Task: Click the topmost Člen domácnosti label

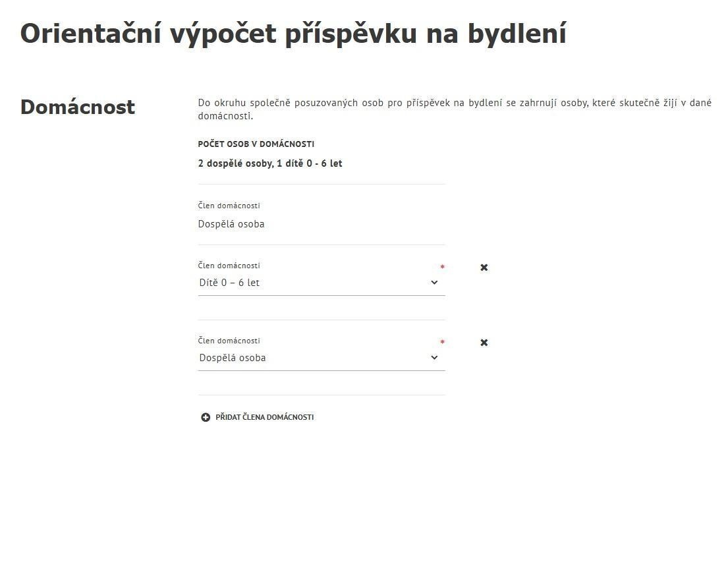Action: (229, 206)
